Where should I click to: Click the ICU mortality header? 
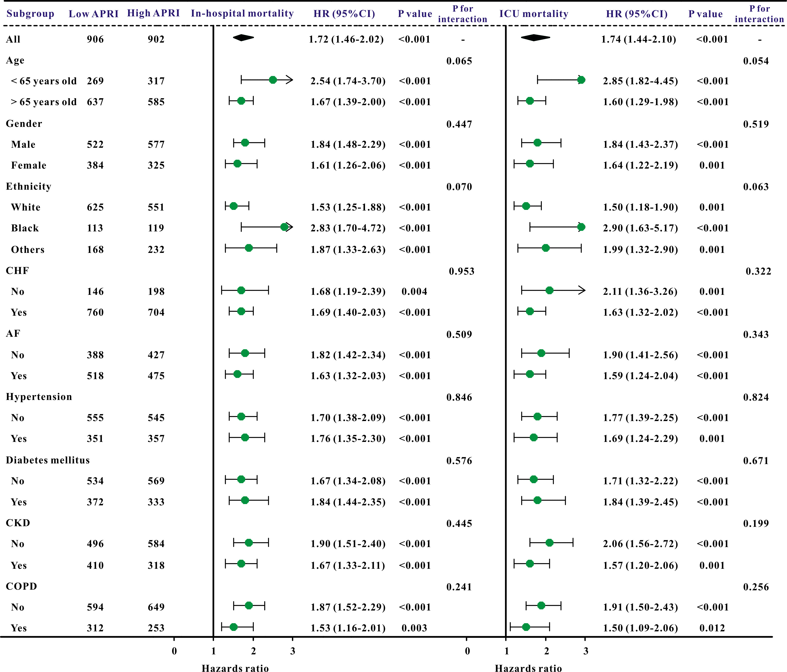pos(534,14)
